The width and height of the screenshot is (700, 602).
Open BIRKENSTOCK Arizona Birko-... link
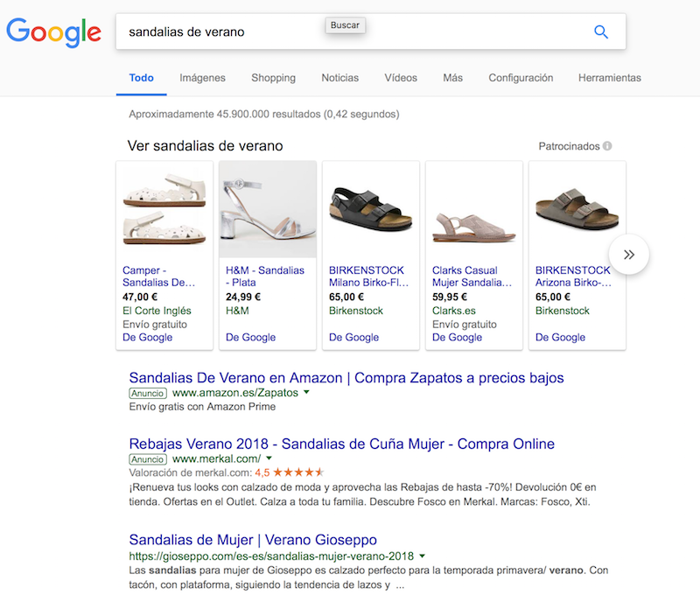[573, 276]
